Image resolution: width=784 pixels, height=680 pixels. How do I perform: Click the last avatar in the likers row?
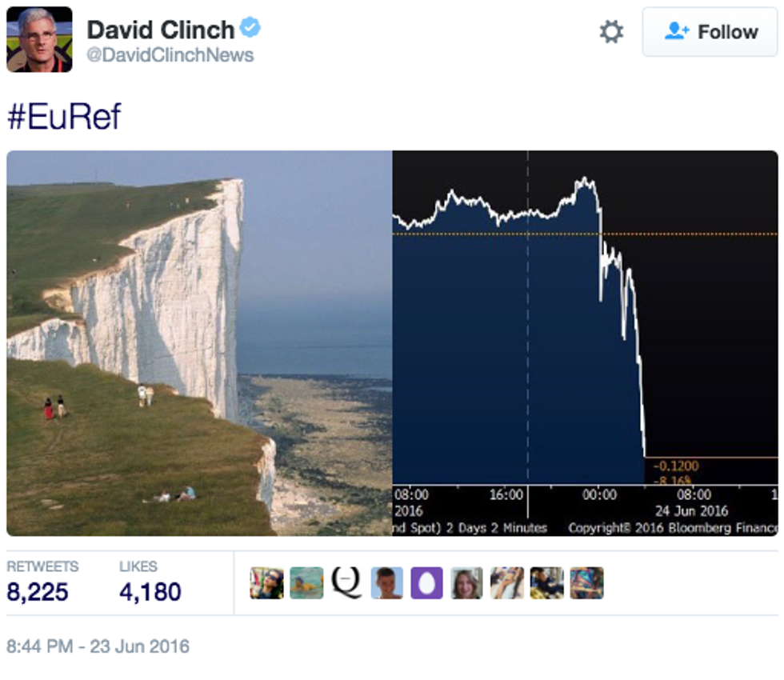pyautogui.click(x=586, y=583)
